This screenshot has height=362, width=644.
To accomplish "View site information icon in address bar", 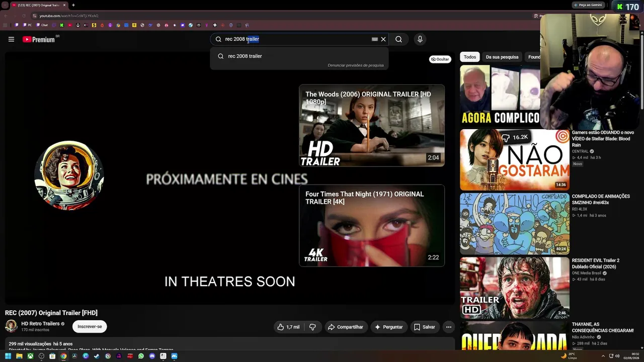I will tap(34, 16).
